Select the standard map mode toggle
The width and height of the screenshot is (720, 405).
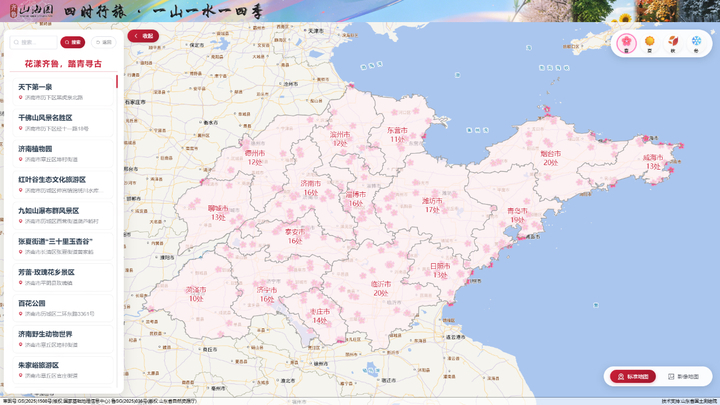click(633, 377)
